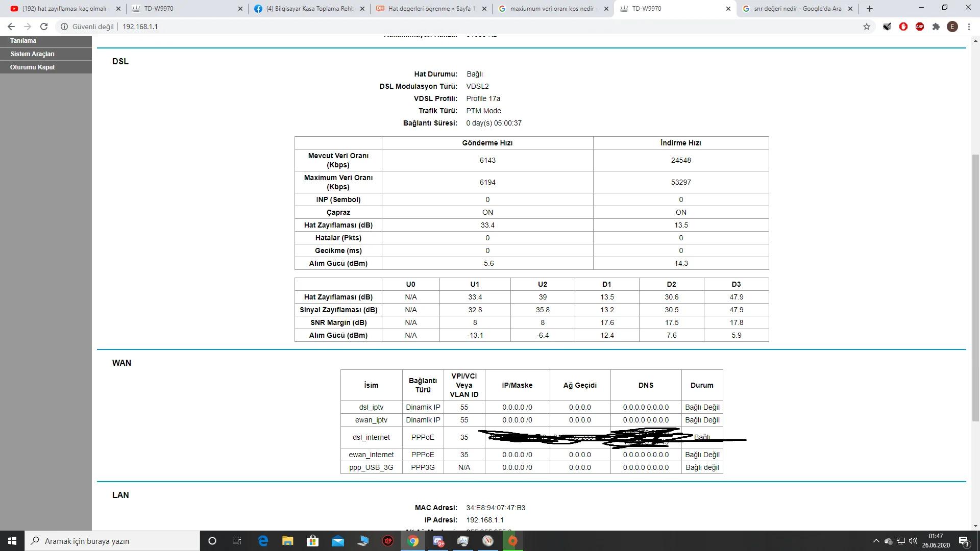Open the Adblock Plus ABP extension

(920, 27)
